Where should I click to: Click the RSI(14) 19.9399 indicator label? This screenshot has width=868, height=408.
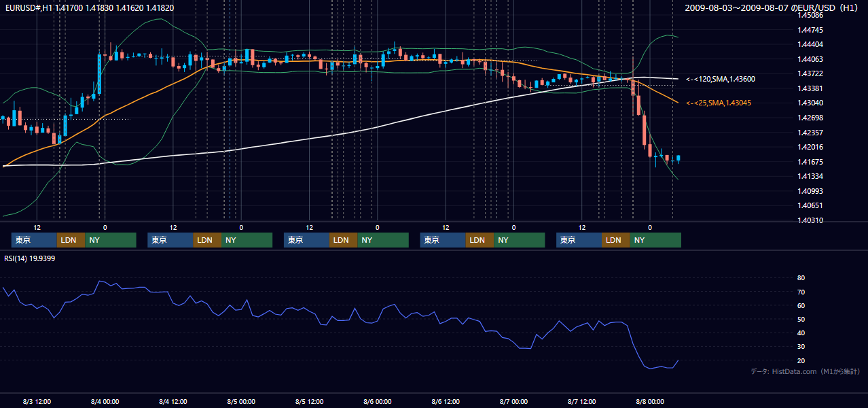[30, 258]
